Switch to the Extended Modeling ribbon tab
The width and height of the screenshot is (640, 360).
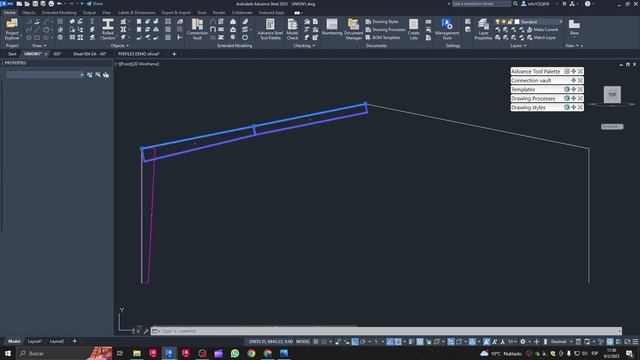tap(59, 13)
